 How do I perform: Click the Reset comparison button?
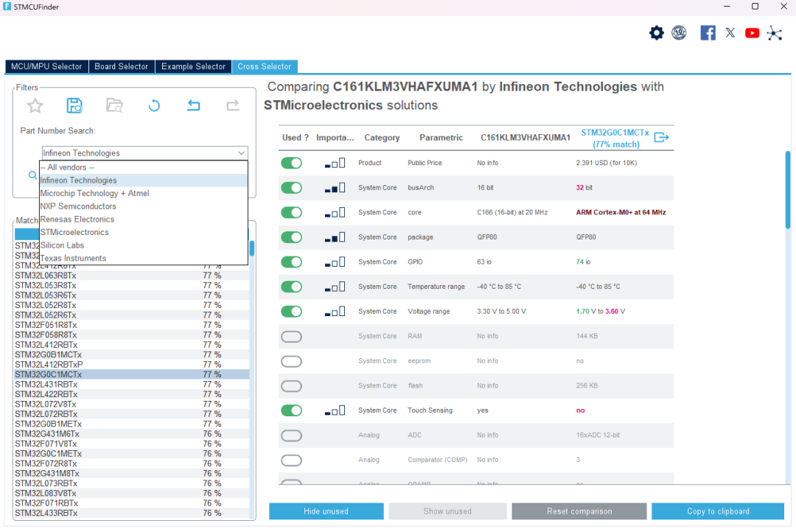[579, 511]
